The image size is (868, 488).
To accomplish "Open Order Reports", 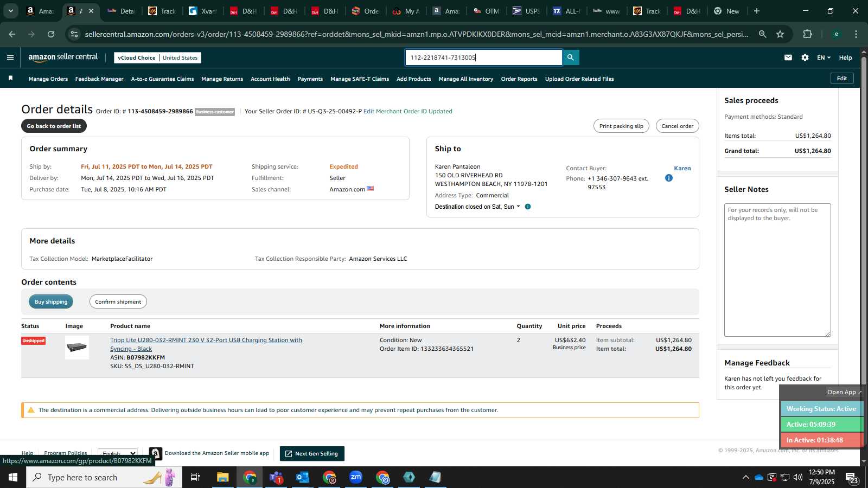I will tap(519, 79).
